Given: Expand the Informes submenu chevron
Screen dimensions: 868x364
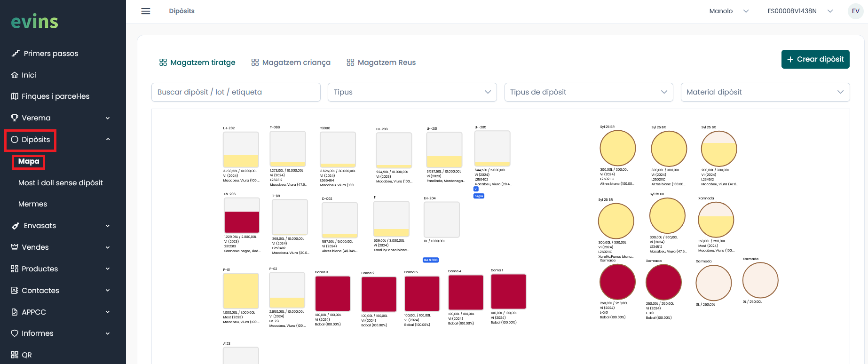Looking at the screenshot, I should point(108,333).
